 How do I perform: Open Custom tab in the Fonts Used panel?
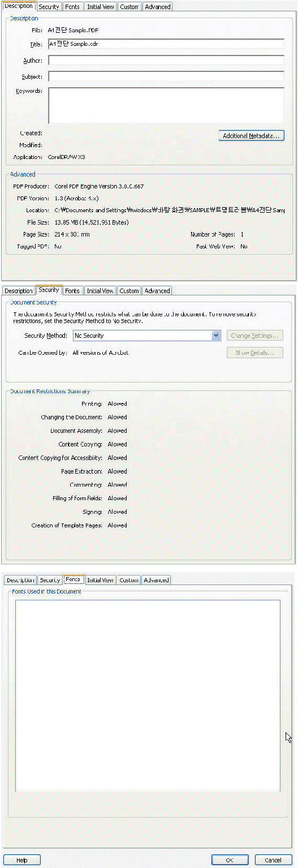[129, 580]
